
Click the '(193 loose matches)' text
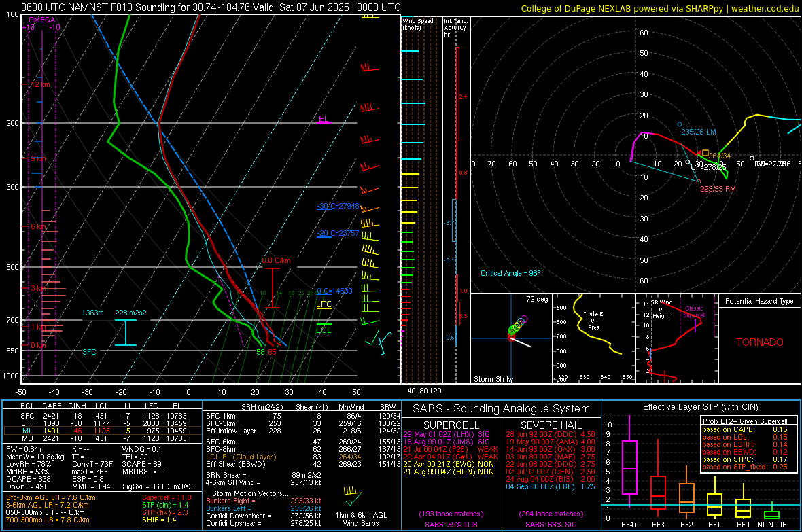pyautogui.click(x=451, y=514)
